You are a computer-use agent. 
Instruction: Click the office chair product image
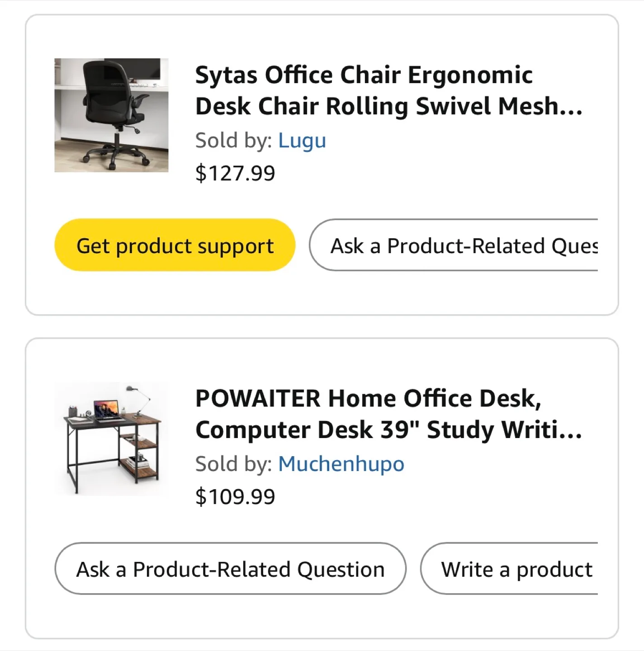[x=110, y=116]
